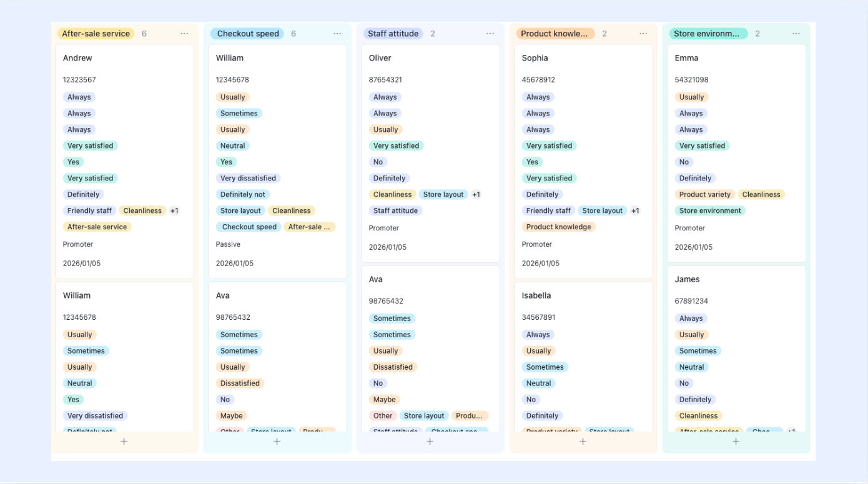Select the After-sale service column header label
The height and width of the screenshot is (484, 868).
point(96,34)
